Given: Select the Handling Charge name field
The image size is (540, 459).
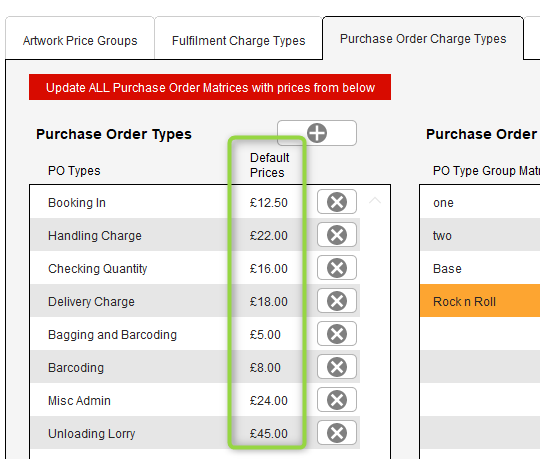Looking at the screenshot, I should (x=95, y=236).
